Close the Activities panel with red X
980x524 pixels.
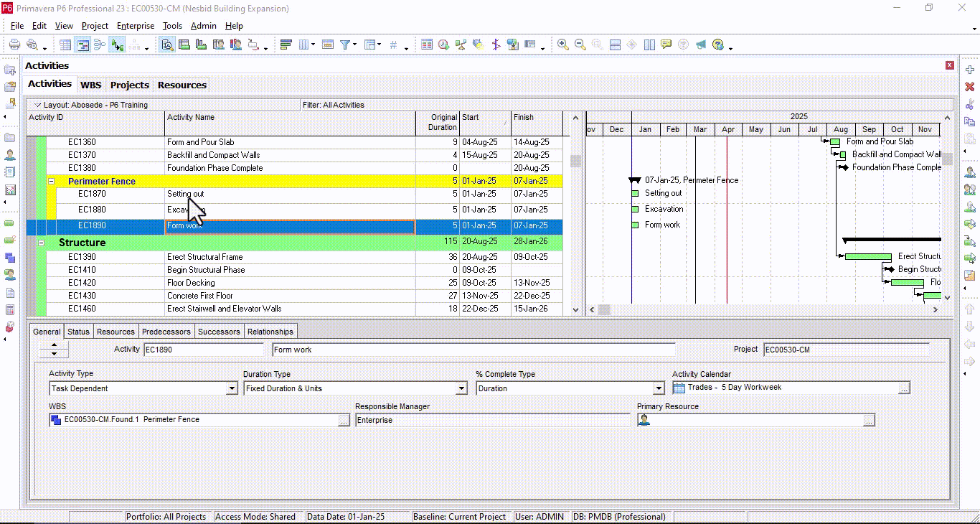pyautogui.click(x=950, y=66)
